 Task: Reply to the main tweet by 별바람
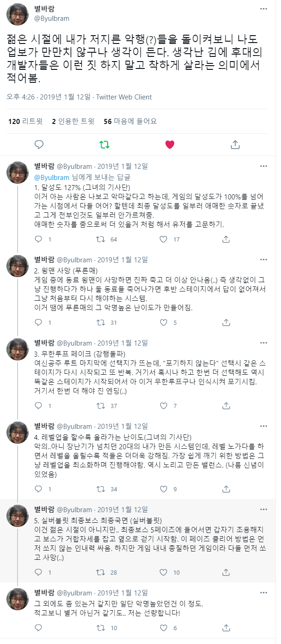39,145
